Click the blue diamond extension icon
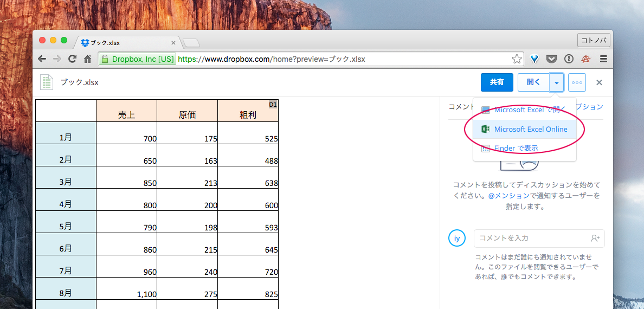 pyautogui.click(x=534, y=59)
